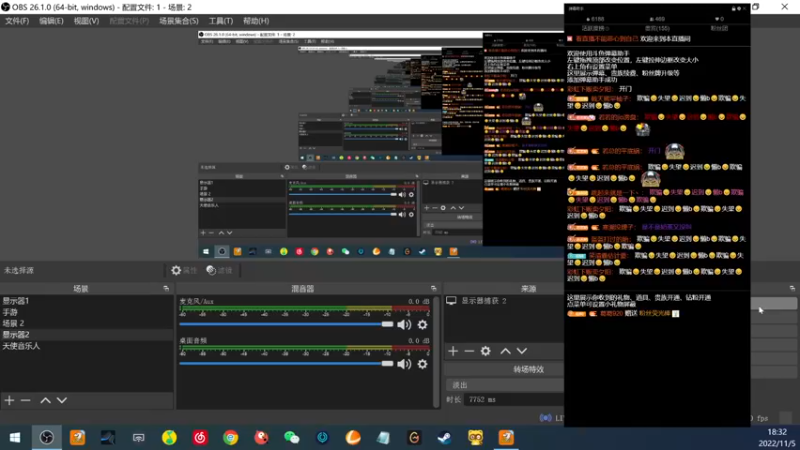Click the OBS preview canvas
Viewport: 800px width, 450px height.
381,145
